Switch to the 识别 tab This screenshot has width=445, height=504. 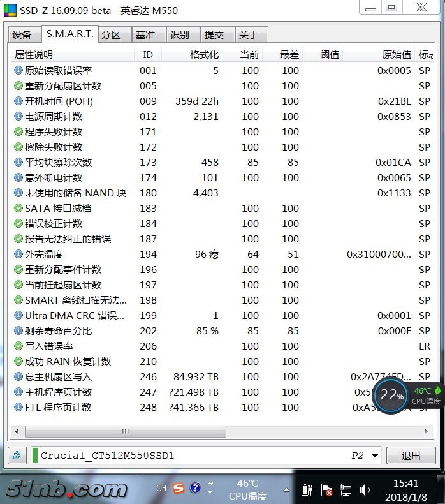coord(184,34)
